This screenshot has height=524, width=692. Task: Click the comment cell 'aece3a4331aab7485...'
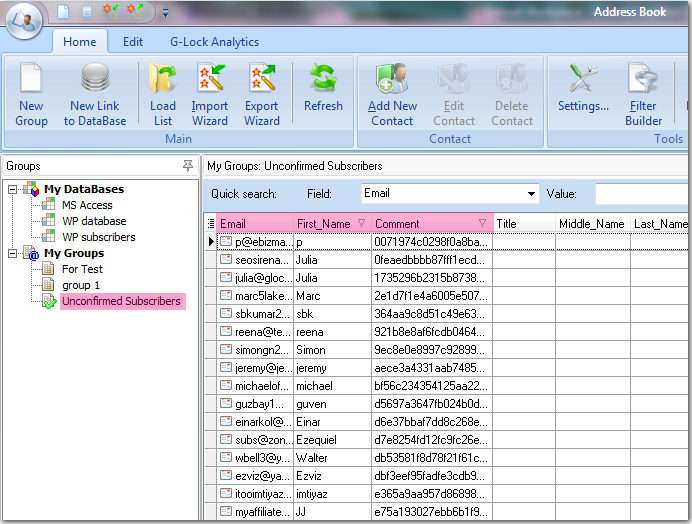pos(432,368)
